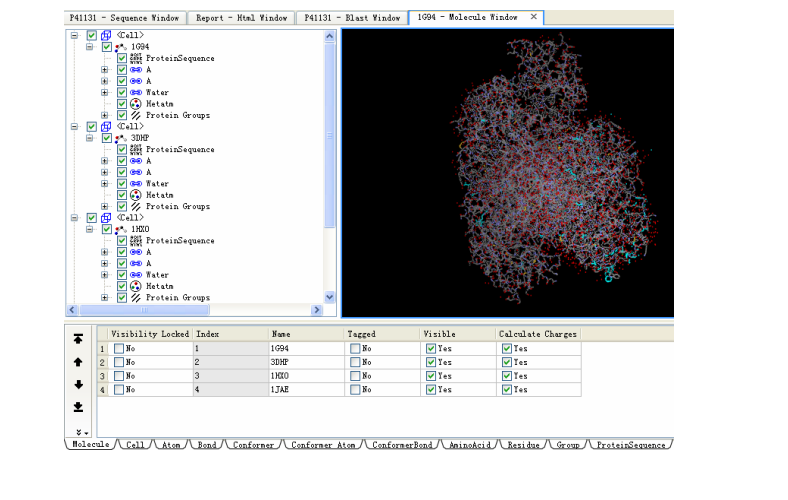Expand the Water node under 1HXO
Image resolution: width=788 pixels, height=500 pixels.
coord(104,275)
